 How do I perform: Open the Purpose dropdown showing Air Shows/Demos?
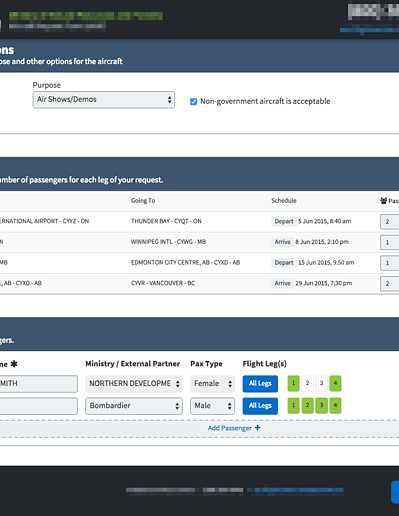pos(104,100)
